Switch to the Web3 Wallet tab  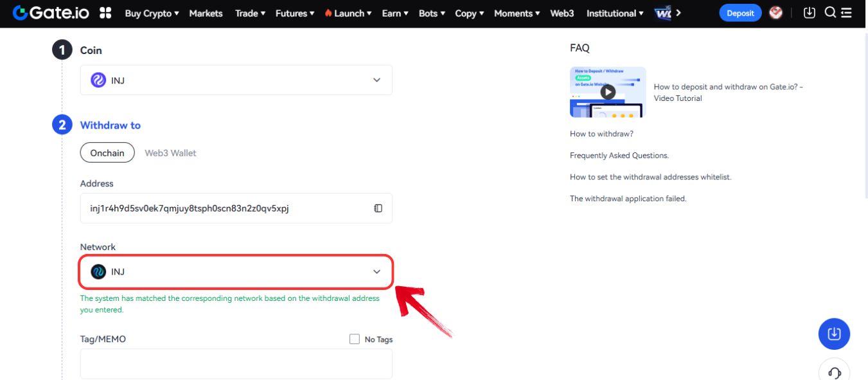point(170,153)
